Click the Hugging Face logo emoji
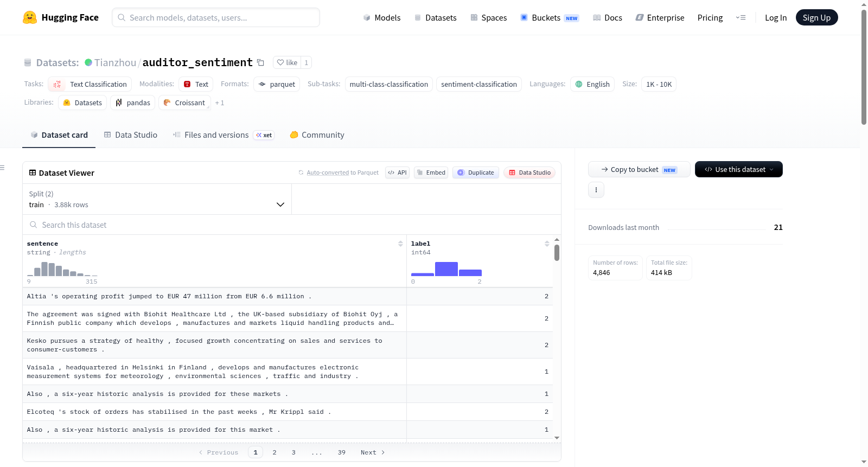The width and height of the screenshot is (868, 467). 30,17
